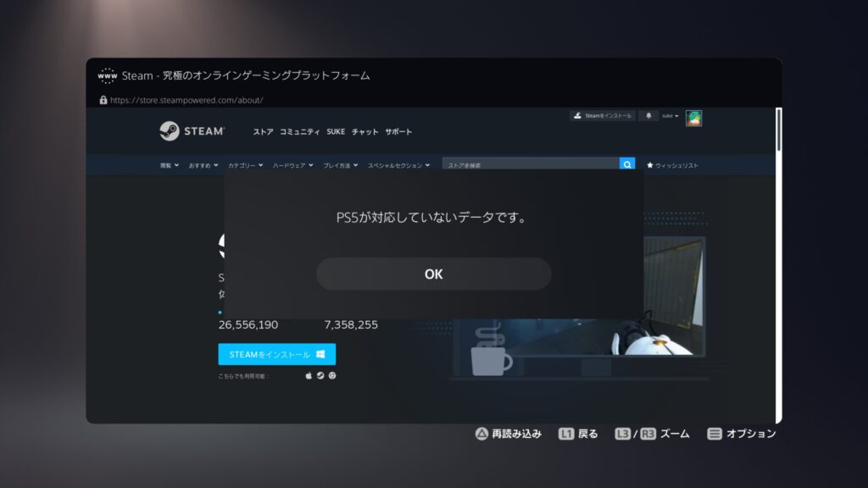Screen dimensions: 868x488
Task: Expand the ハードウェア dropdown
Action: (292, 165)
